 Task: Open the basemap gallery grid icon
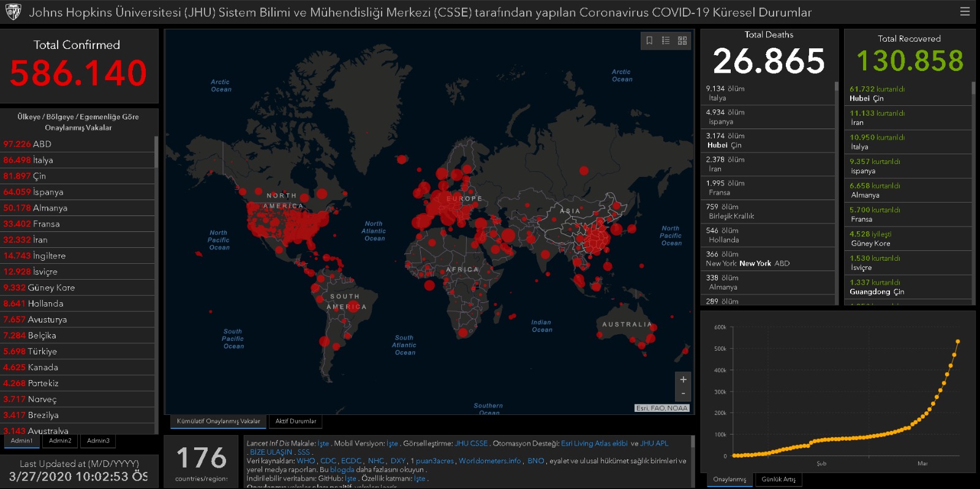[682, 40]
